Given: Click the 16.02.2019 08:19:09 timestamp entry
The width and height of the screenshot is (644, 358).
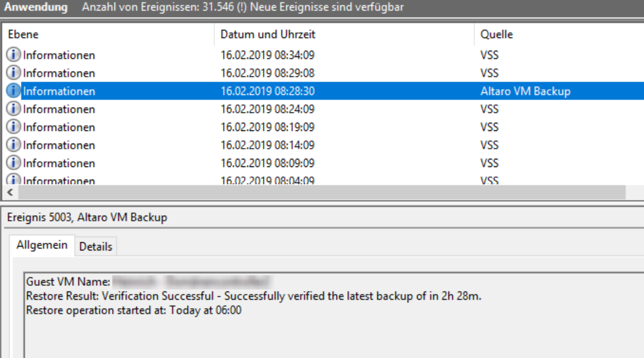Looking at the screenshot, I should pos(268,127).
